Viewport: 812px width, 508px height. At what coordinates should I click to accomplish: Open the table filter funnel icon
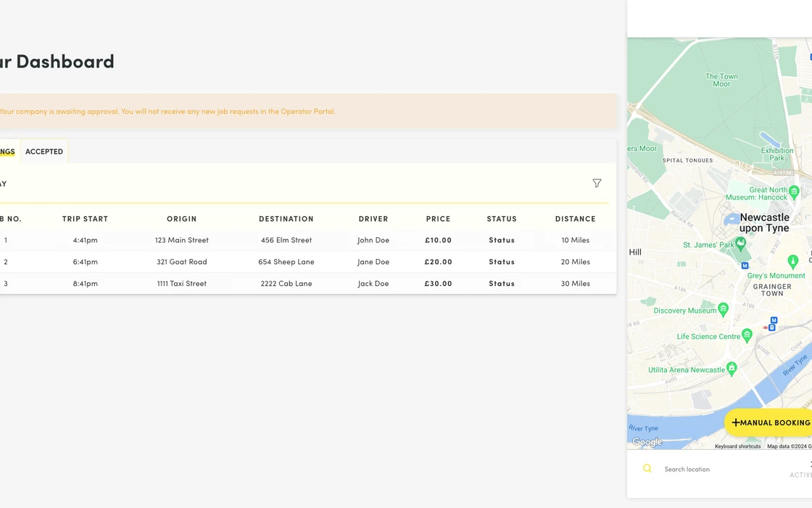597,183
